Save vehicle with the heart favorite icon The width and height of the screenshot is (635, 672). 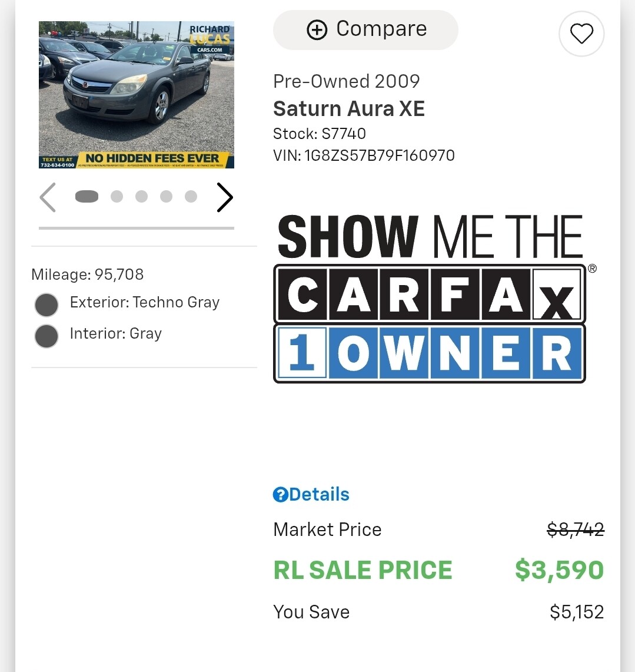click(x=581, y=34)
